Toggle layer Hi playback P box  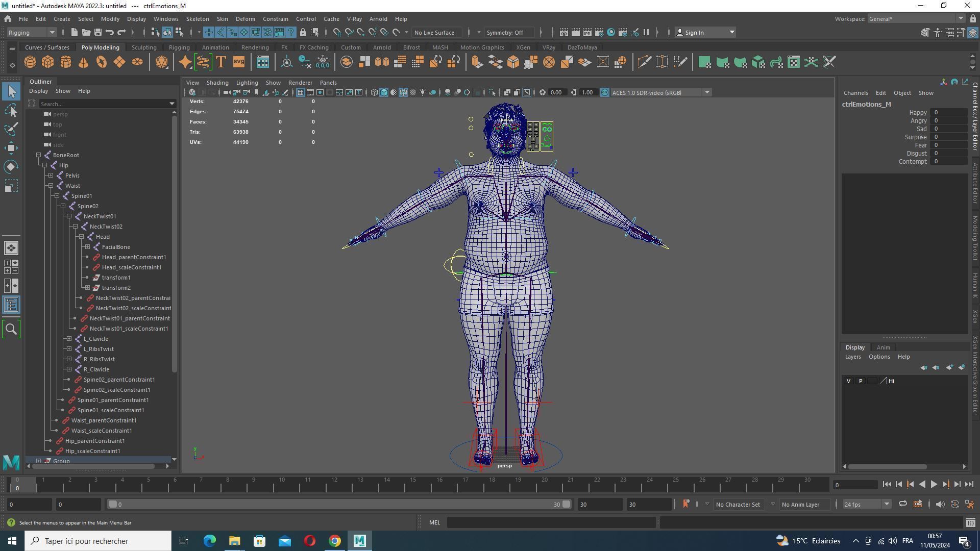pos(861,381)
